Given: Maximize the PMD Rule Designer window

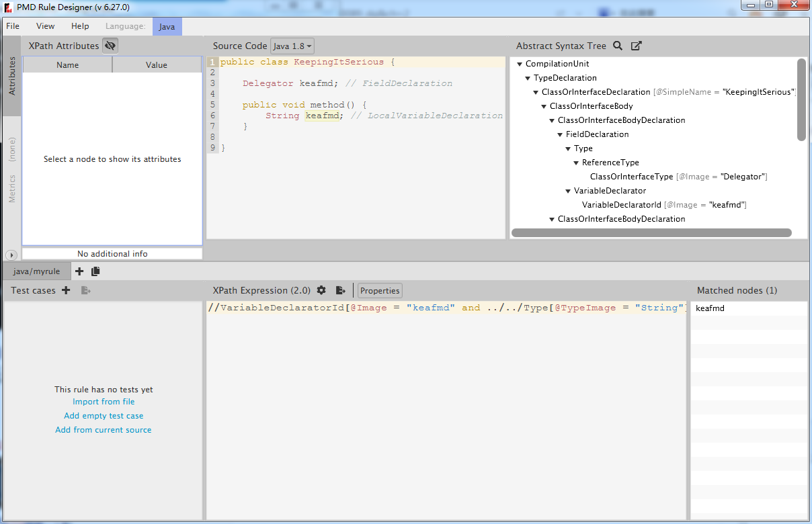Looking at the screenshot, I should 769,5.
